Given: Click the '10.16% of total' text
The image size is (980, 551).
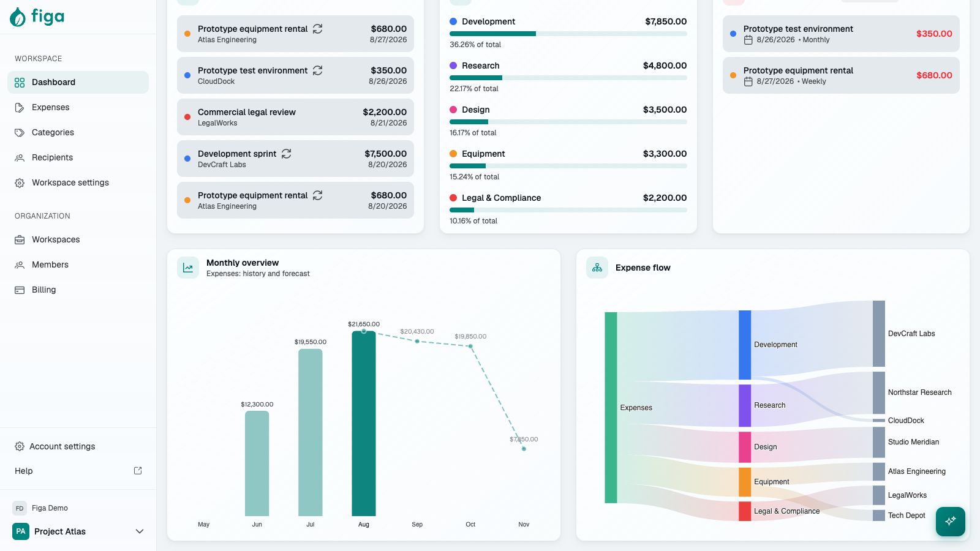Looking at the screenshot, I should pyautogui.click(x=473, y=221).
